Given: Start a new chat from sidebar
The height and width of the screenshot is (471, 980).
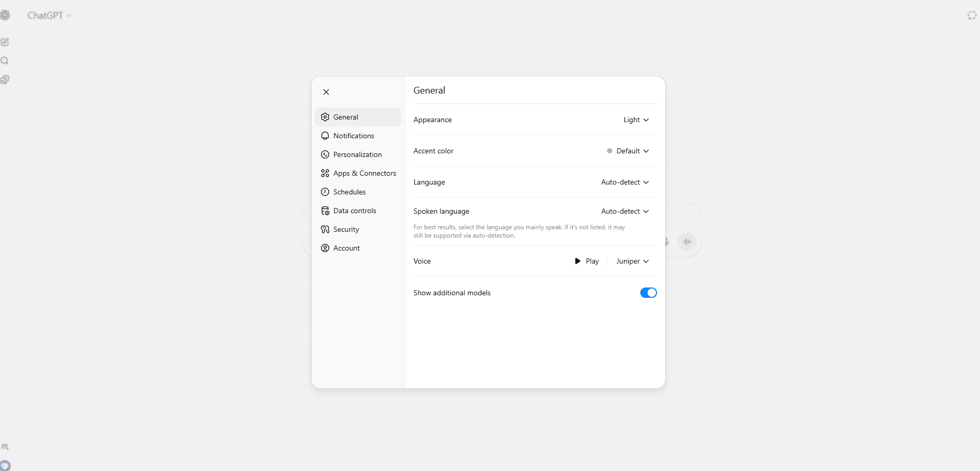Looking at the screenshot, I should click(x=5, y=42).
